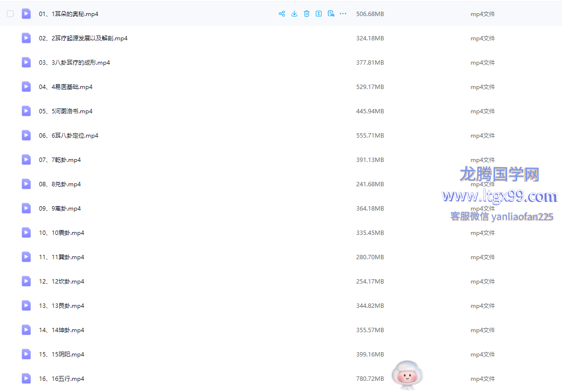
Task: Open the cartoon assistant mascot
Action: click(x=407, y=374)
